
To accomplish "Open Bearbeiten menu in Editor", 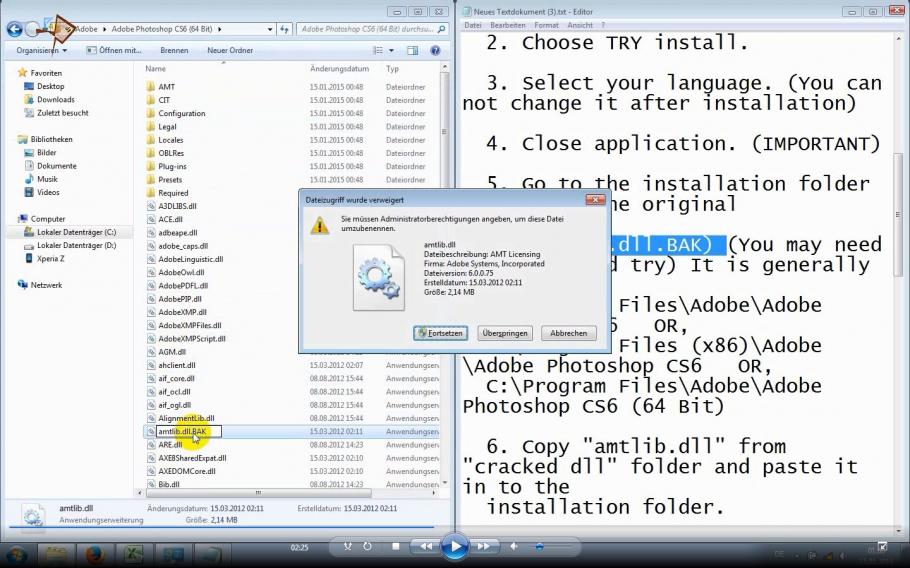I will click(x=508, y=25).
